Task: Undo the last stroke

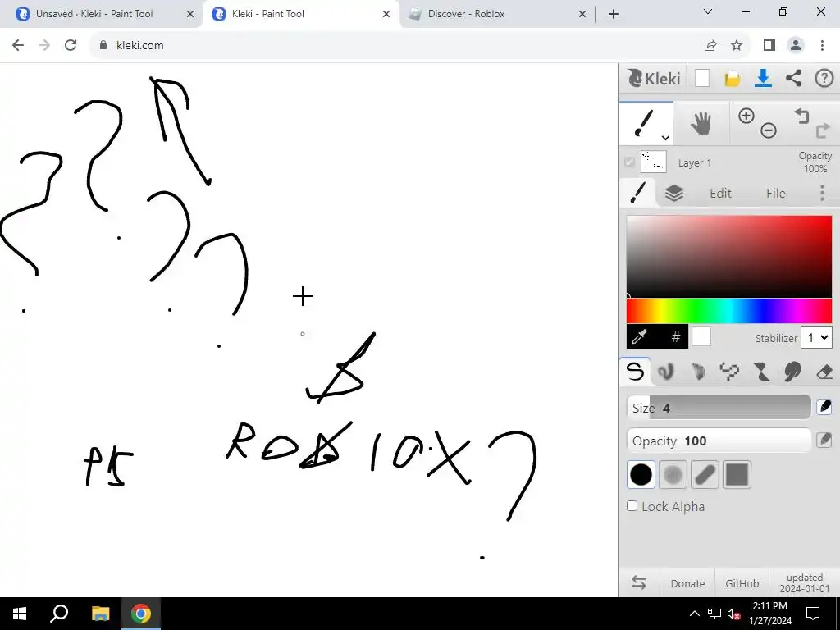Action: click(801, 116)
